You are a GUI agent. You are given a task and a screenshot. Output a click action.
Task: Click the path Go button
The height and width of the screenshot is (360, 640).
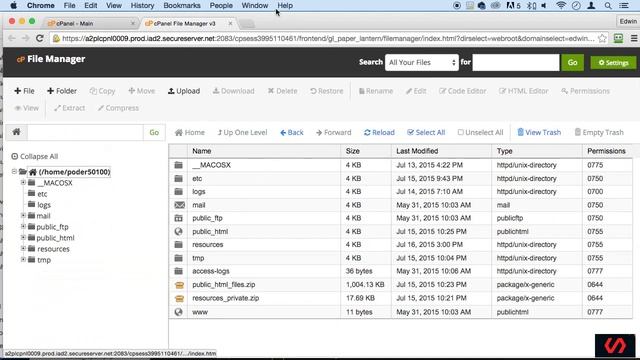point(154,132)
